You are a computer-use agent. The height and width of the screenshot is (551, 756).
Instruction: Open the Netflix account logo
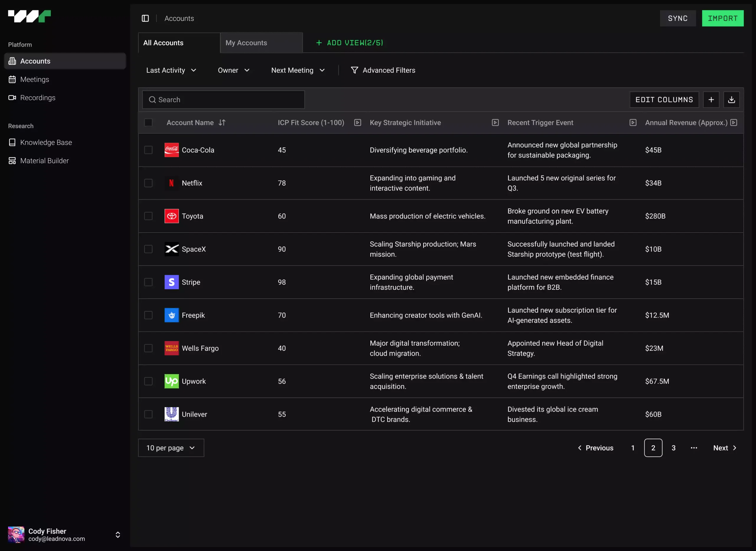pos(172,183)
